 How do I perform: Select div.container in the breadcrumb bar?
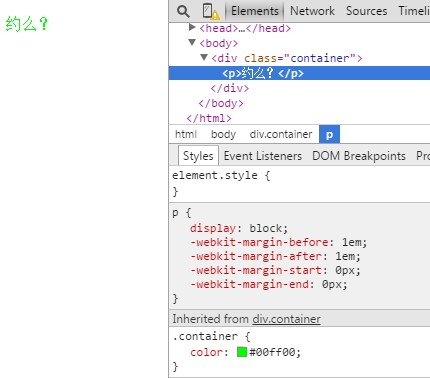(x=281, y=134)
